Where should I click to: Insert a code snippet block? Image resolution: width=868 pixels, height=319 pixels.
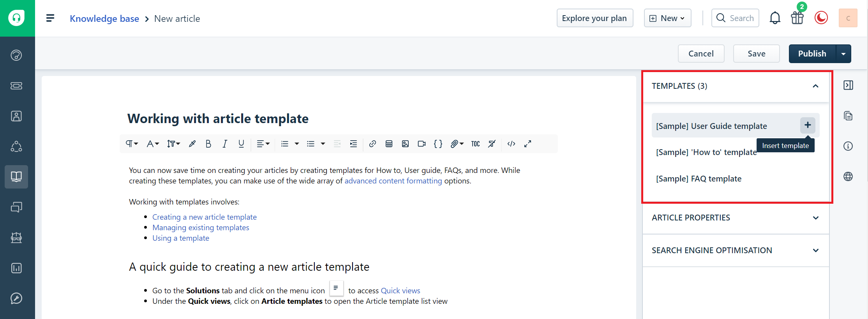438,144
